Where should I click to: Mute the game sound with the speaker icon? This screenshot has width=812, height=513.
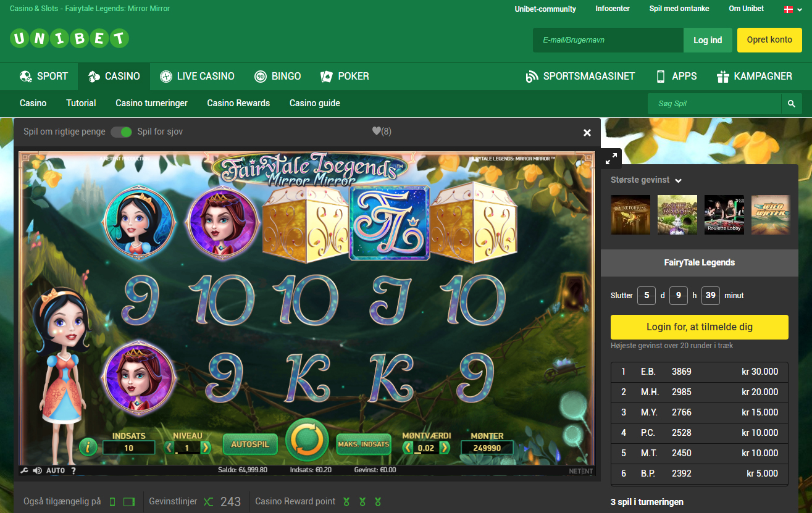[37, 470]
